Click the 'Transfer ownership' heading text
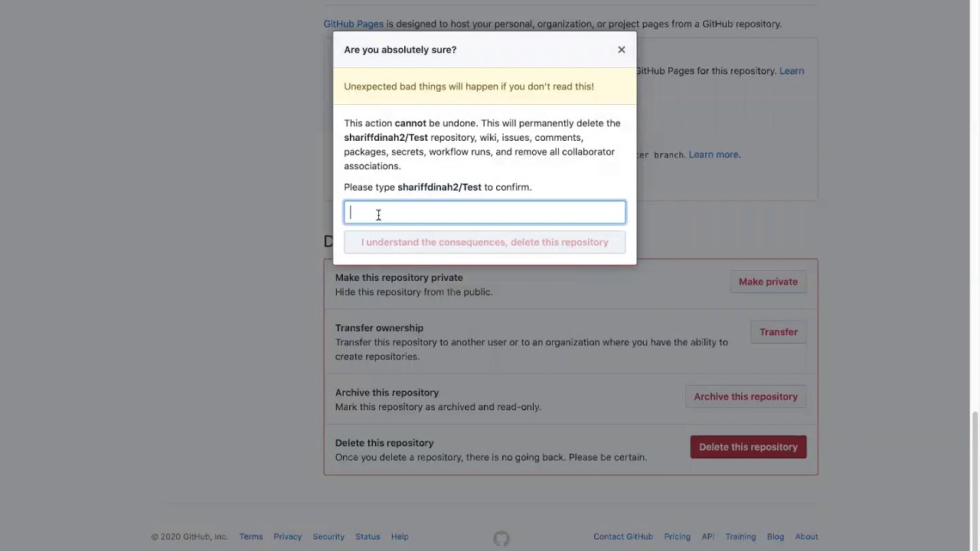Image resolution: width=980 pixels, height=551 pixels. [379, 328]
